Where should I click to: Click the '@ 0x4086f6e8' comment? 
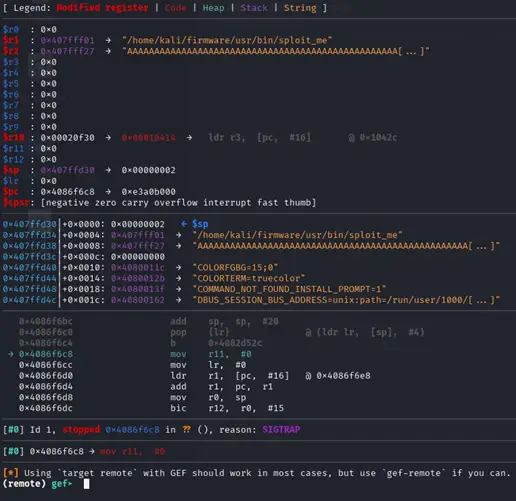337,375
